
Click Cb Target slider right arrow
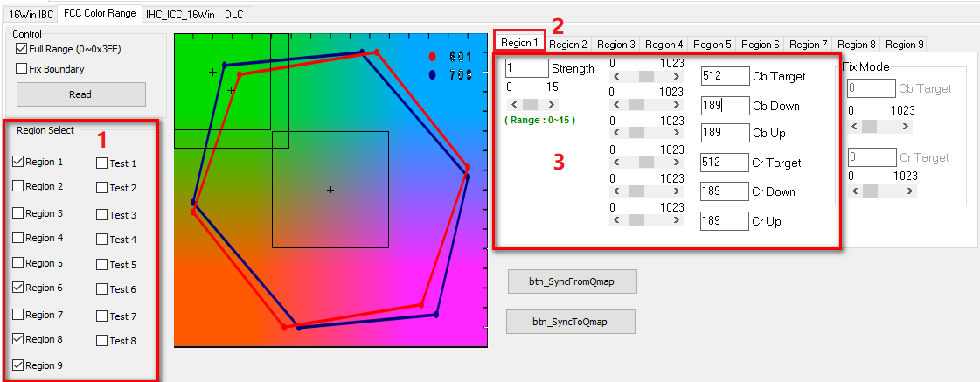676,76
